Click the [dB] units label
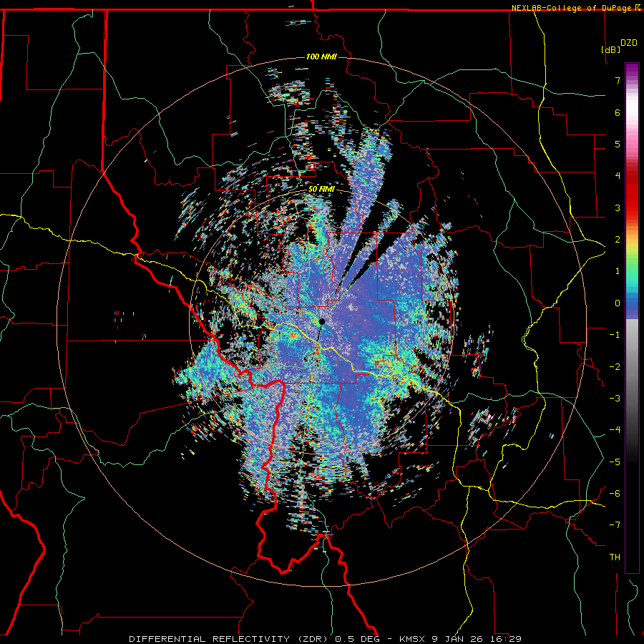This screenshot has width=644, height=644. tap(610, 49)
